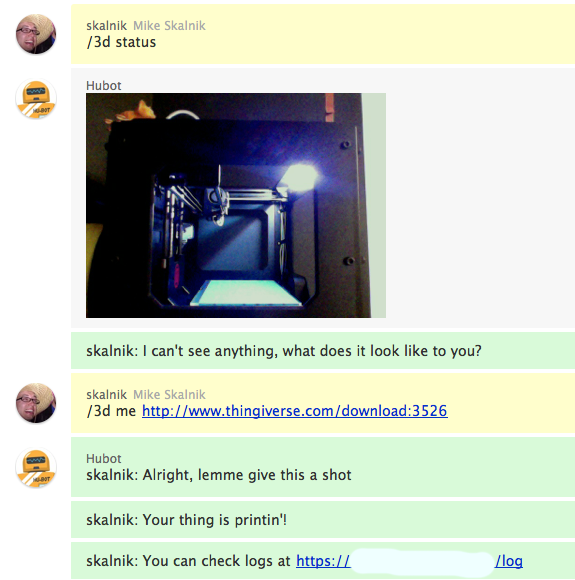Click the /log link ending
575x580 pixels.
click(509, 561)
